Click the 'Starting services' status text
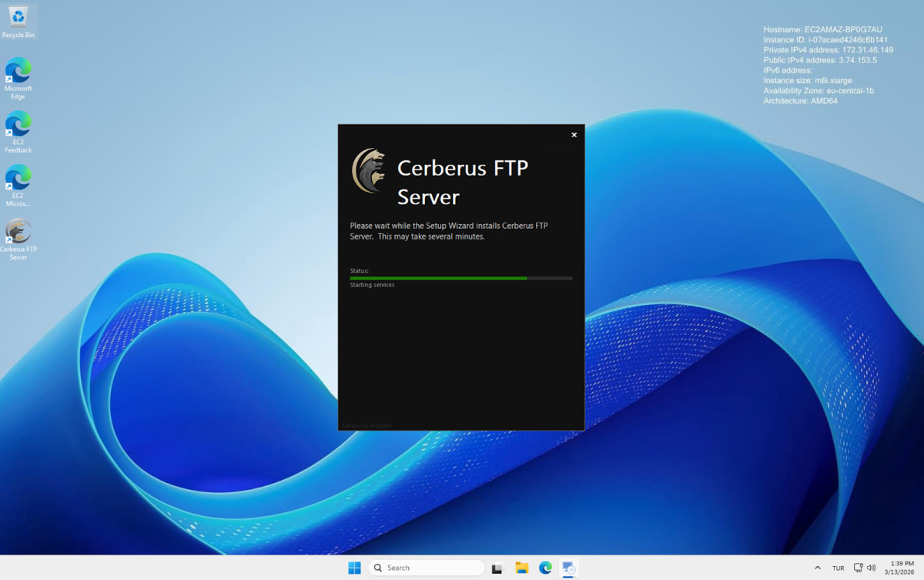This screenshot has width=924, height=580. click(372, 285)
